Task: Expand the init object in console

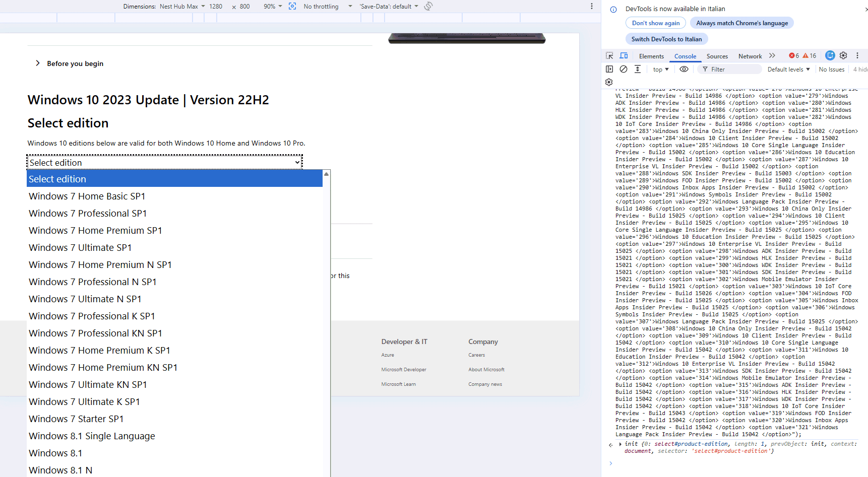Action: pyautogui.click(x=621, y=444)
